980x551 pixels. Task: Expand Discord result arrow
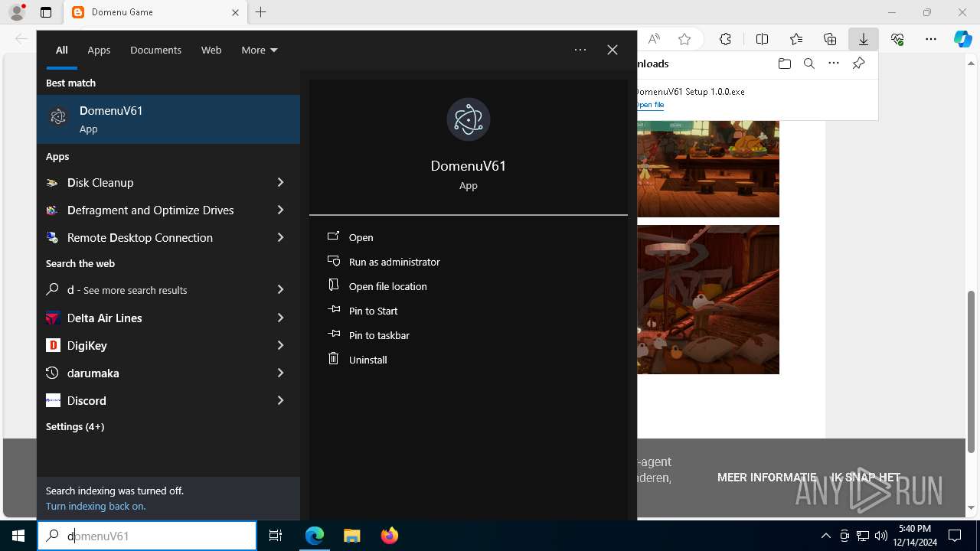(280, 401)
